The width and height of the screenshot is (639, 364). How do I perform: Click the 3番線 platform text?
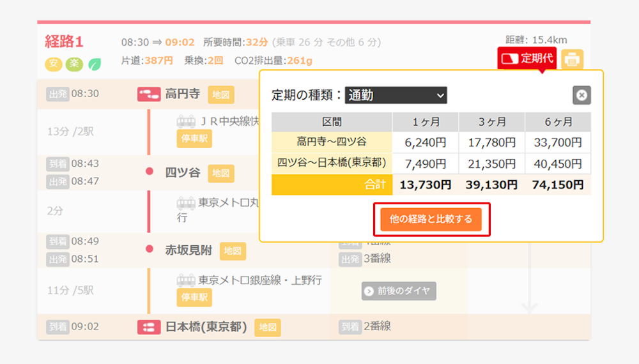click(378, 259)
